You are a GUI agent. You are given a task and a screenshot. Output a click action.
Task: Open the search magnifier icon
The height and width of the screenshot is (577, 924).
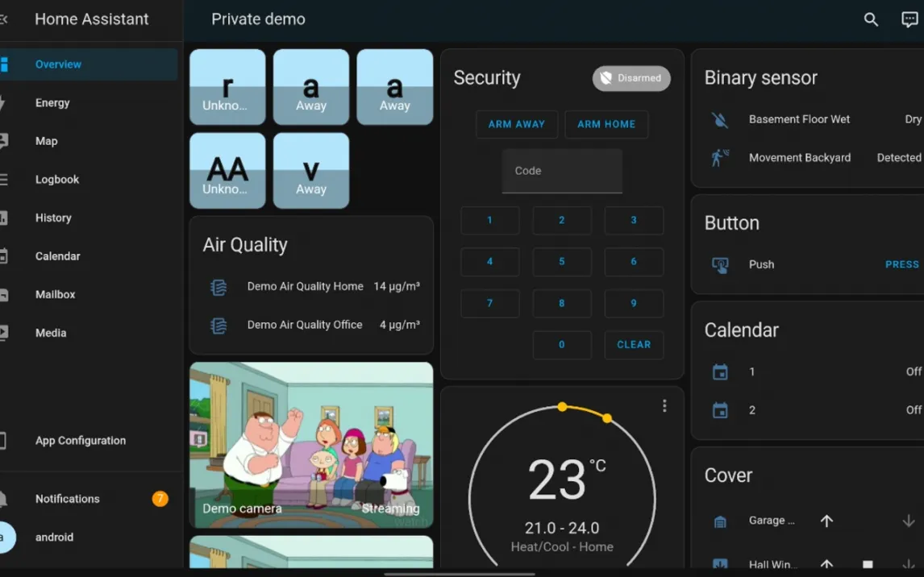tap(871, 19)
